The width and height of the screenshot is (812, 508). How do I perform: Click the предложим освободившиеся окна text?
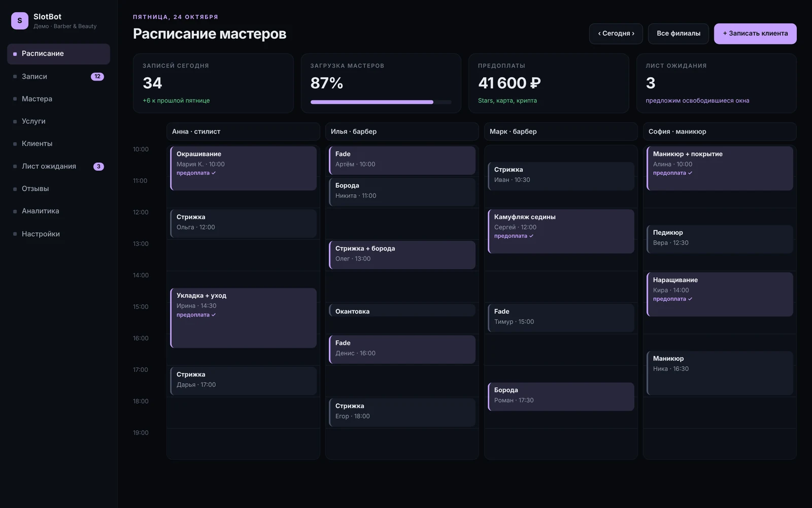coord(697,101)
